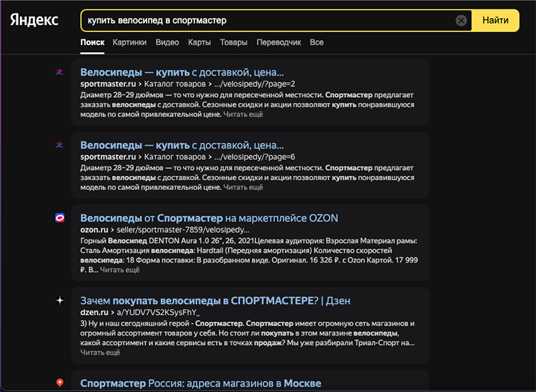Switch to the Картинки tab
This screenshot has height=392, width=536.
129,42
